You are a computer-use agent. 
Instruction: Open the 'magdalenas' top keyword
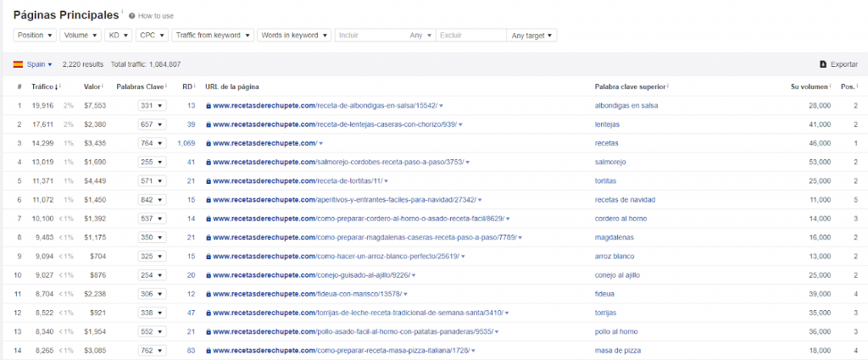(x=614, y=237)
